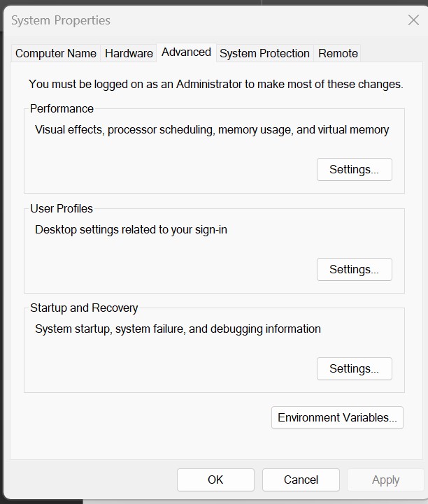Click the desktop settings sign-in description
This screenshot has height=504, width=428.
pos(131,229)
